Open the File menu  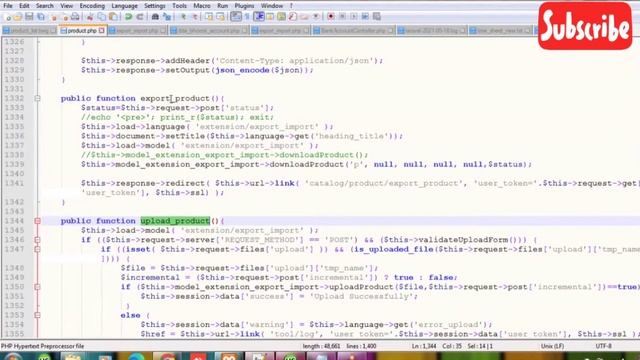click(8, 6)
